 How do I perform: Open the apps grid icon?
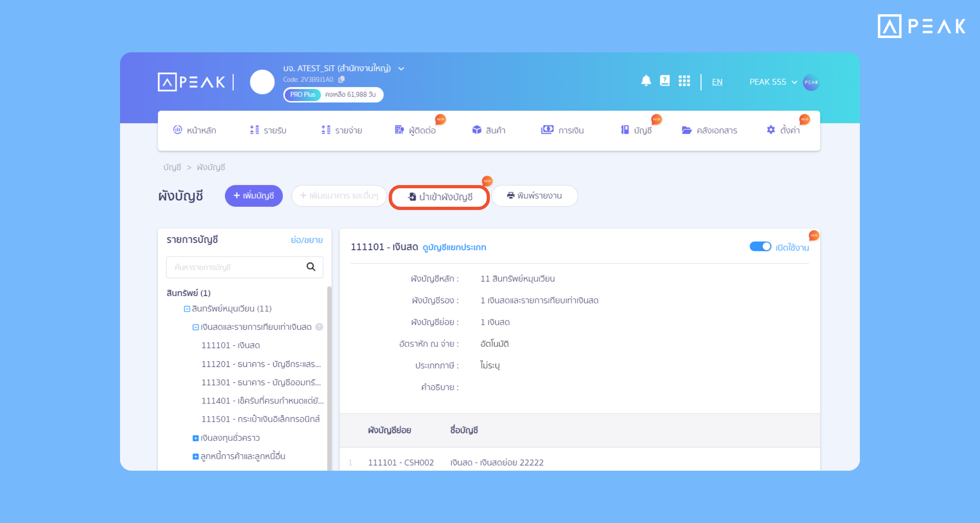pos(684,81)
